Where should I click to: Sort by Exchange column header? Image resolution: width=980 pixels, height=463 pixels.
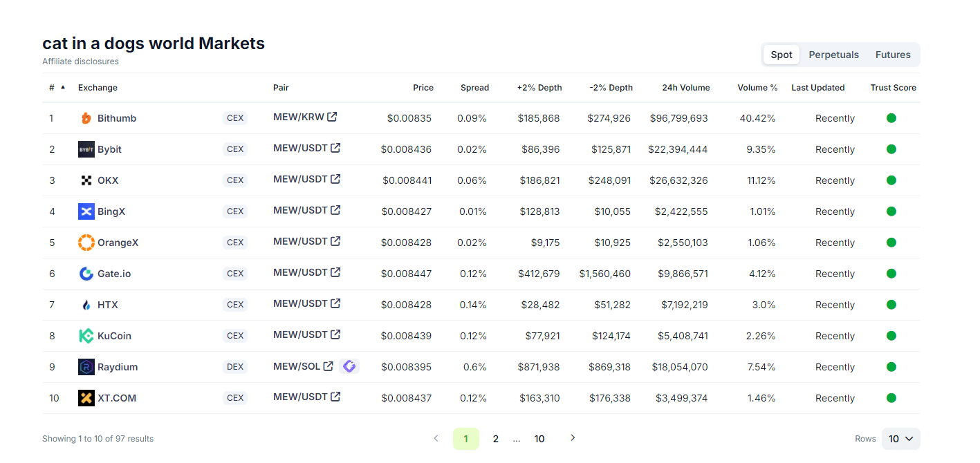tap(98, 88)
